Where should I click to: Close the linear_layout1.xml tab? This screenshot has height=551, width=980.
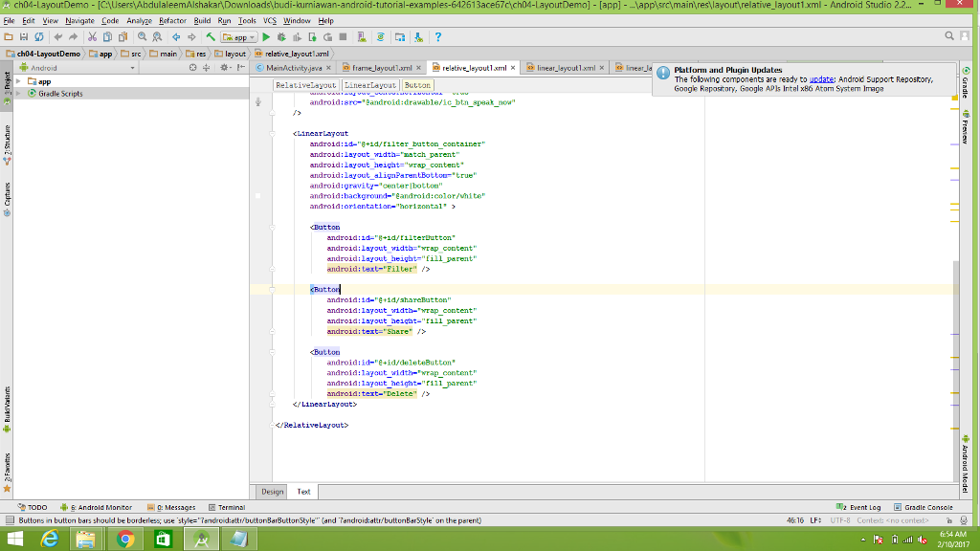(601, 68)
